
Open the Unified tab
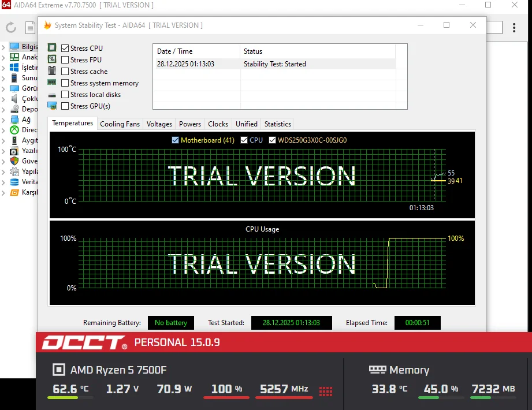click(247, 124)
